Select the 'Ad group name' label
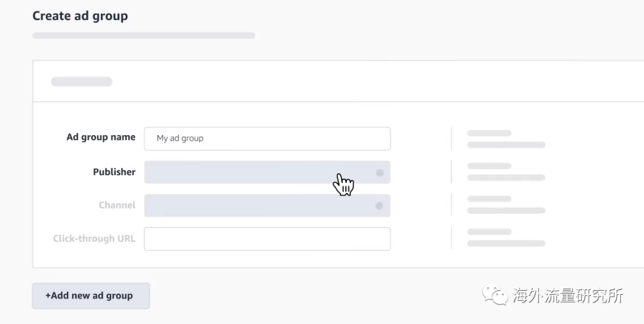 [x=101, y=137]
